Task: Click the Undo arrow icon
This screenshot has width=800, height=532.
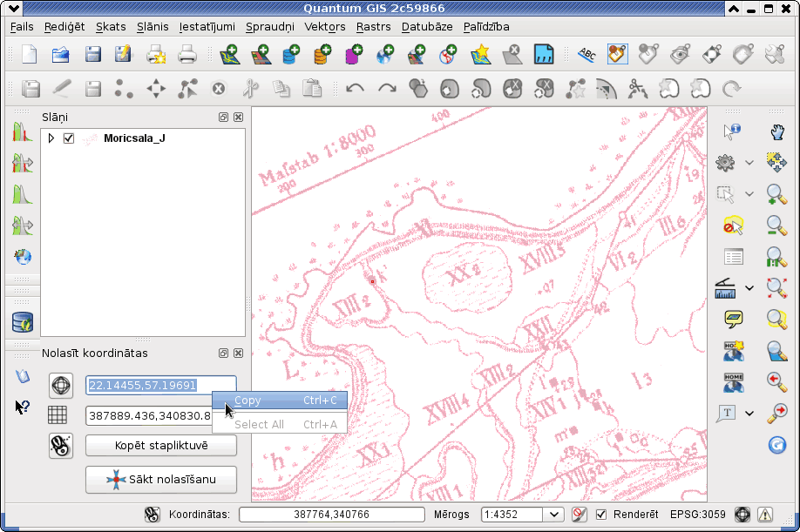Action: tap(355, 89)
